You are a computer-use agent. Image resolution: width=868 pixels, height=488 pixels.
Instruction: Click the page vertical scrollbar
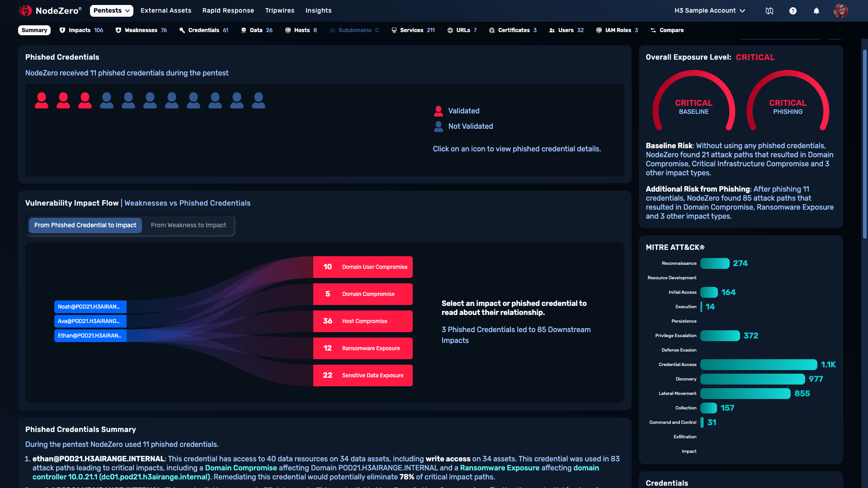coord(864,145)
